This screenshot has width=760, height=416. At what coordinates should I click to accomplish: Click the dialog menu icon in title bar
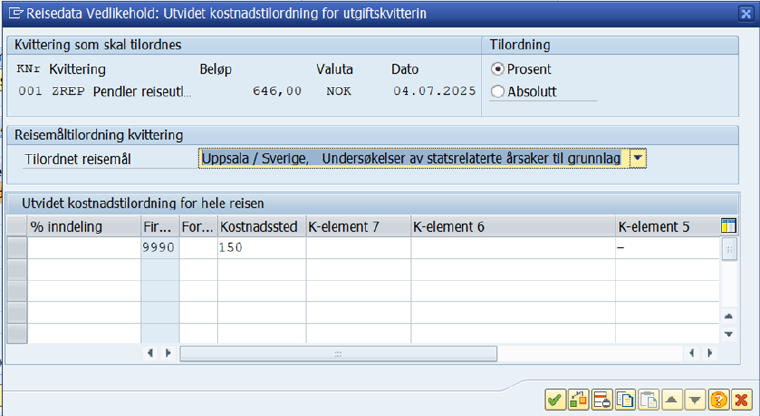pyautogui.click(x=15, y=13)
